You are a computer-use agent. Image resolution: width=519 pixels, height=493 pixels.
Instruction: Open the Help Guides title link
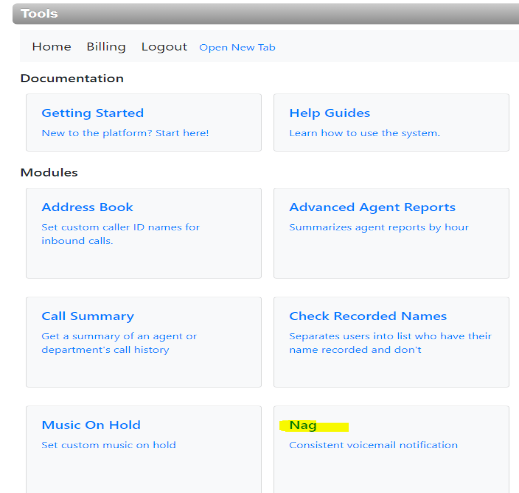click(x=330, y=113)
